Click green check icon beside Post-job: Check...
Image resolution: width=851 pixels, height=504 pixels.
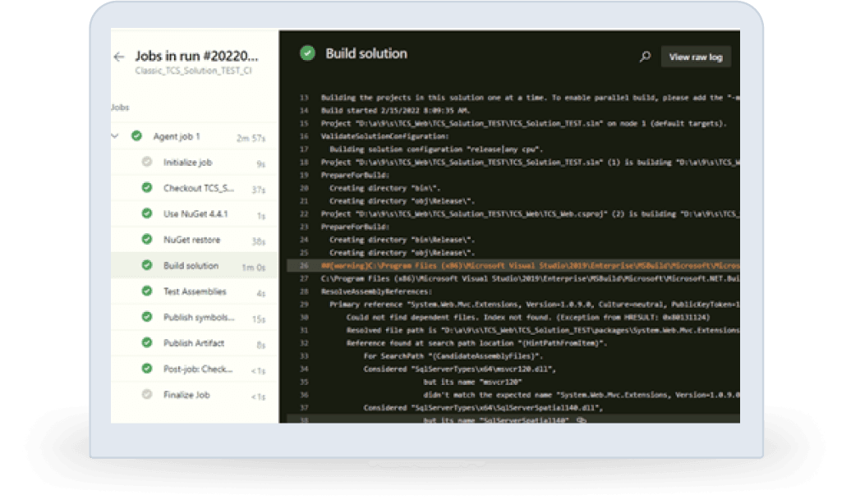pyautogui.click(x=147, y=369)
